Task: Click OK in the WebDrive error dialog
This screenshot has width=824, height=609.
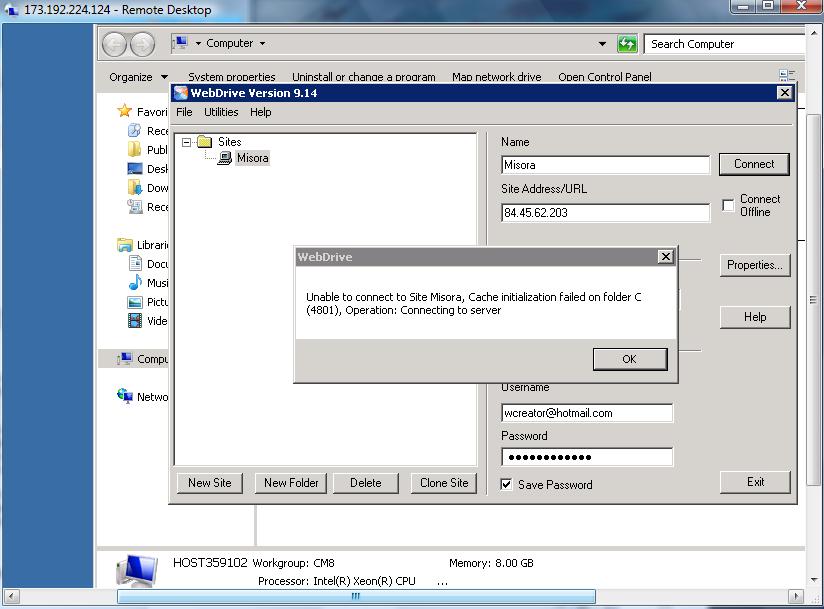Action: pos(630,359)
